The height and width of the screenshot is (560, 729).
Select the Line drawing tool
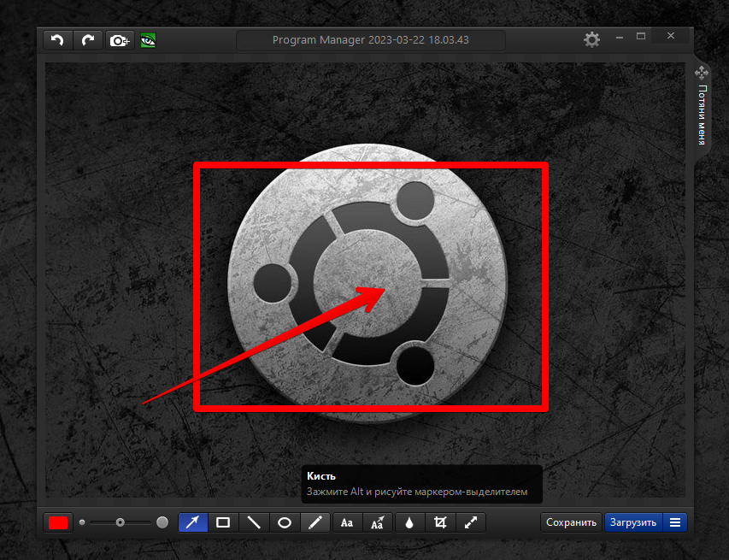[254, 522]
